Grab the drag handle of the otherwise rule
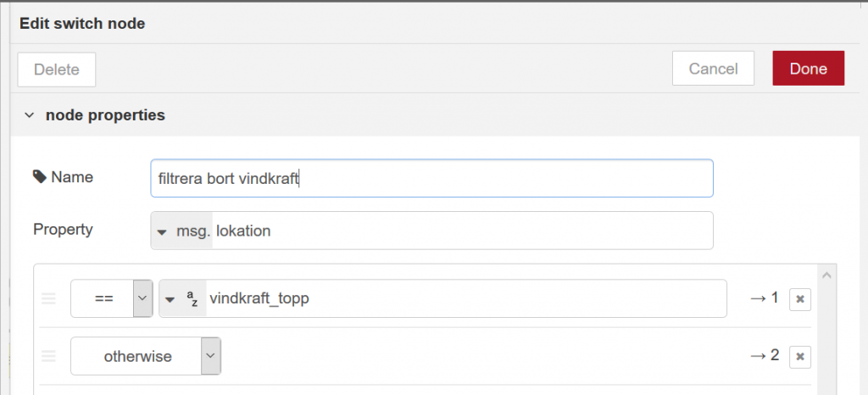 [x=48, y=356]
